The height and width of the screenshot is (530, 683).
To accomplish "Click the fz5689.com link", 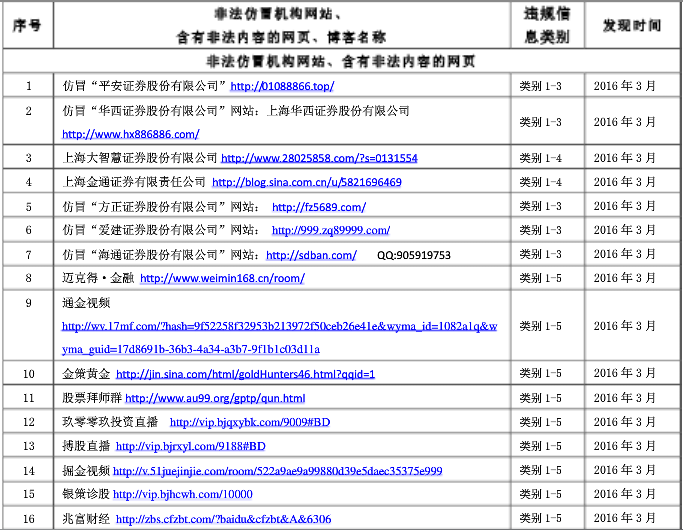I will [318, 207].
